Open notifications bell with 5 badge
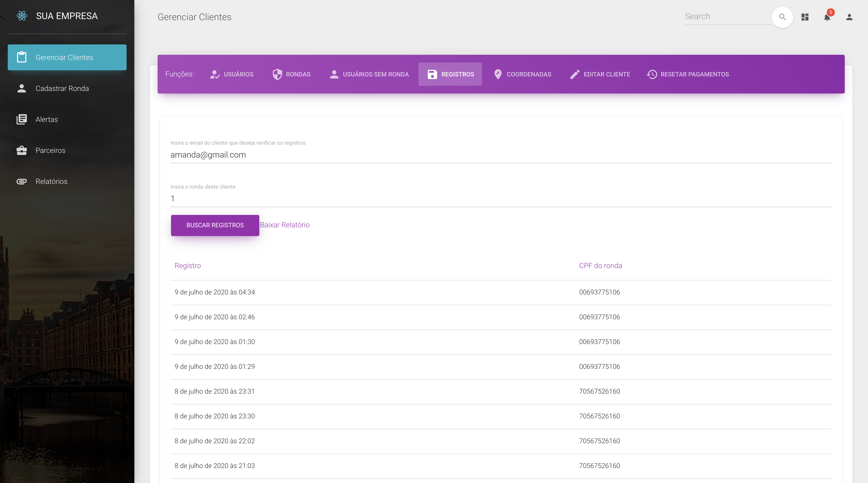The height and width of the screenshot is (483, 868). click(x=827, y=17)
